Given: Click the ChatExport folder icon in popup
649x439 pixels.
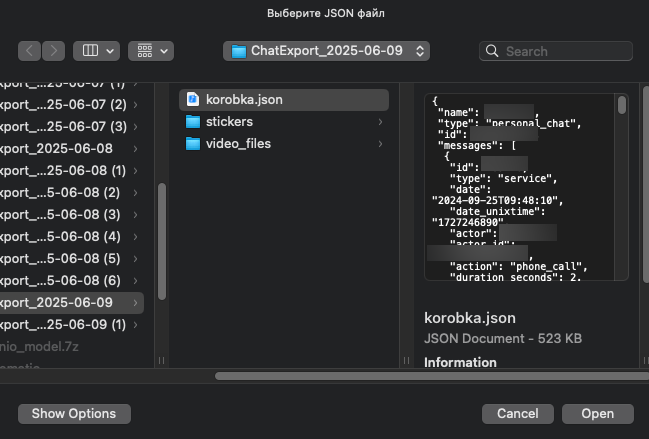Looking at the screenshot, I should pos(239,51).
